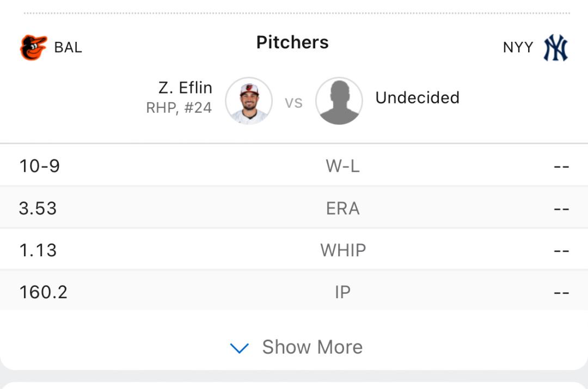This screenshot has height=389, width=588.
Task: Open Z. Eflin's player headshot
Action: [249, 101]
